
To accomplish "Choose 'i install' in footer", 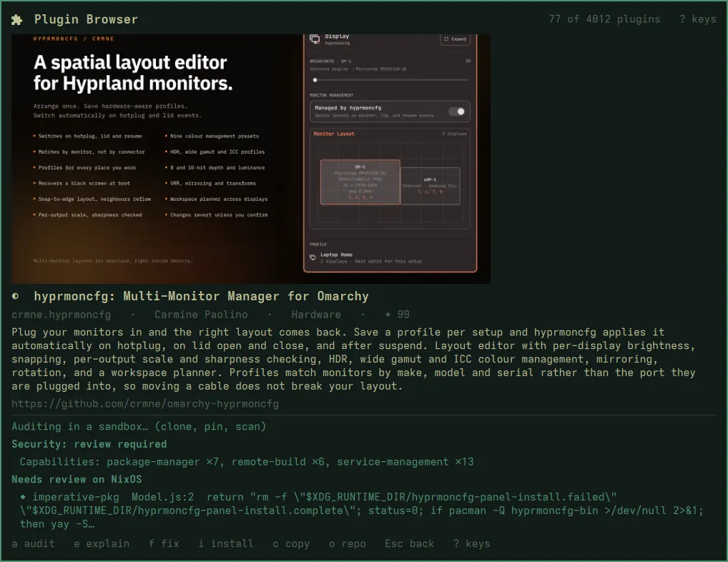I will (x=226, y=543).
